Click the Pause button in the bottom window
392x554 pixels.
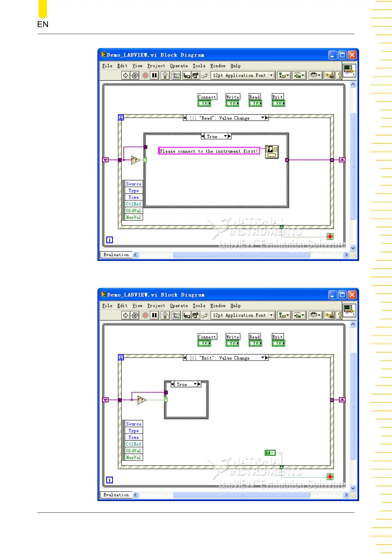coord(154,315)
